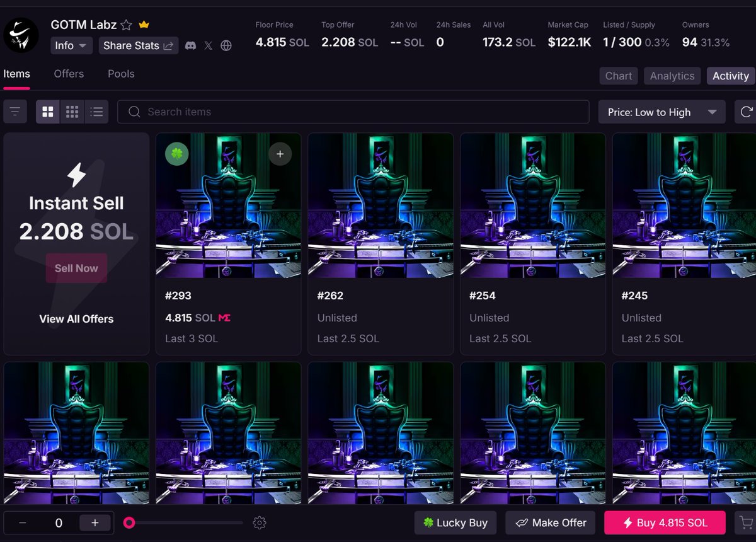756x542 pixels.
Task: Open the shopping cart icon
Action: pyautogui.click(x=746, y=522)
